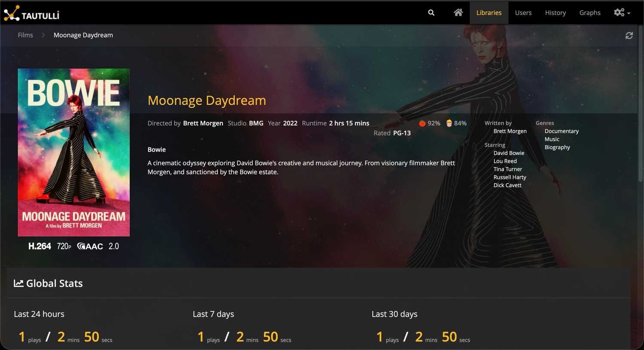This screenshot has height=350, width=644.
Task: Click David Bowie in Starring list
Action: tap(509, 153)
